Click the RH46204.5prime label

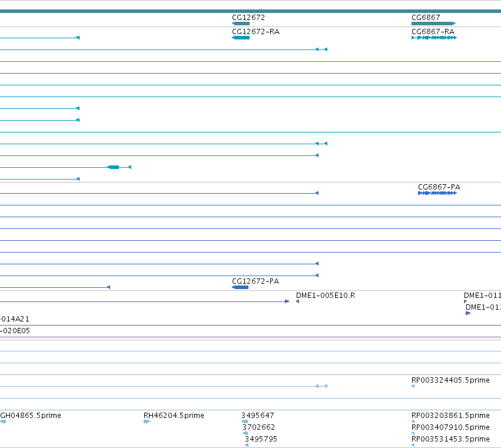[x=174, y=416]
